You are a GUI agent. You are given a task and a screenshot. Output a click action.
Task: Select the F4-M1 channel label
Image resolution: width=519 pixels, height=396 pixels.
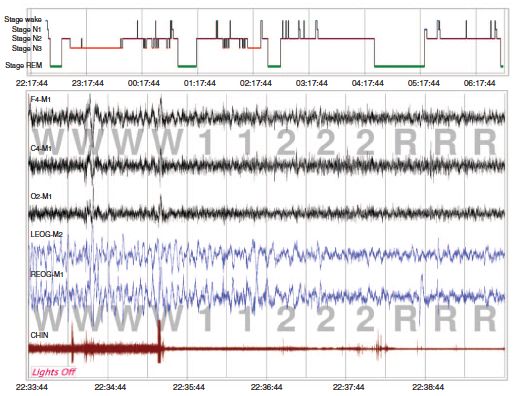coord(41,99)
